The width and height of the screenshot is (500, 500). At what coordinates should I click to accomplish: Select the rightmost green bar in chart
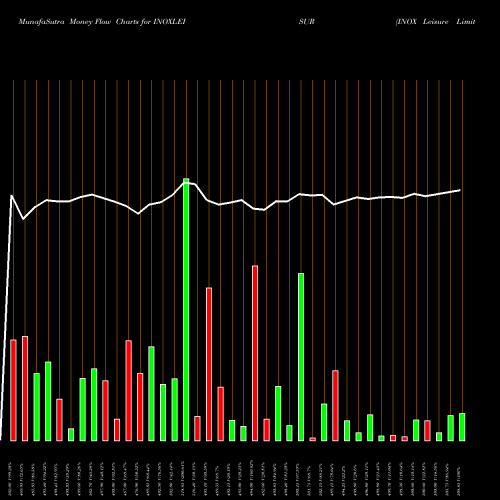pos(462,427)
